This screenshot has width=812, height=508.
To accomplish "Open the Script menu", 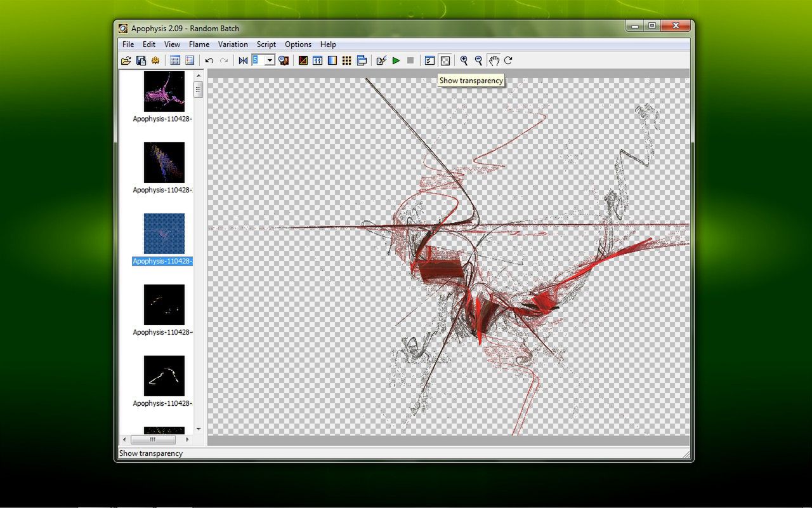I will coord(266,44).
